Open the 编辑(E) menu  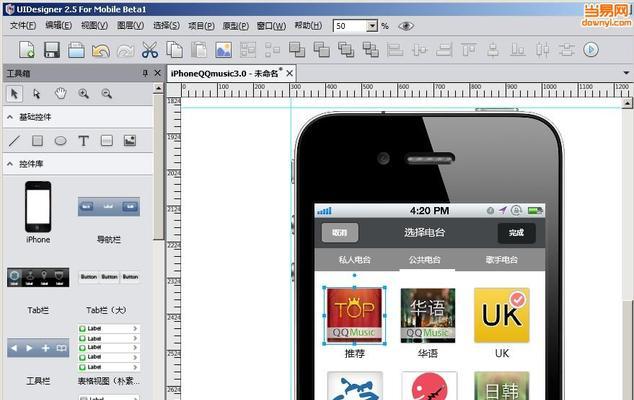coord(59,25)
